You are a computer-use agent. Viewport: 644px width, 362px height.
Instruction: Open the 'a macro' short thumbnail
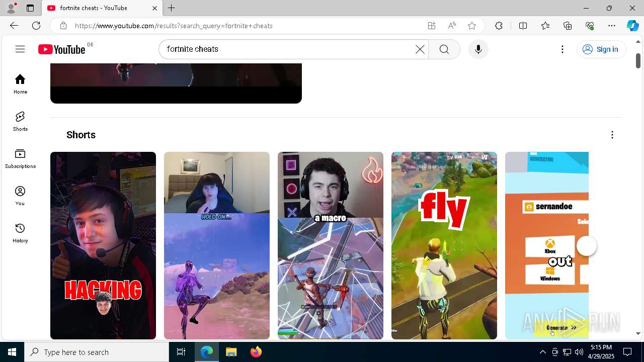point(331,245)
